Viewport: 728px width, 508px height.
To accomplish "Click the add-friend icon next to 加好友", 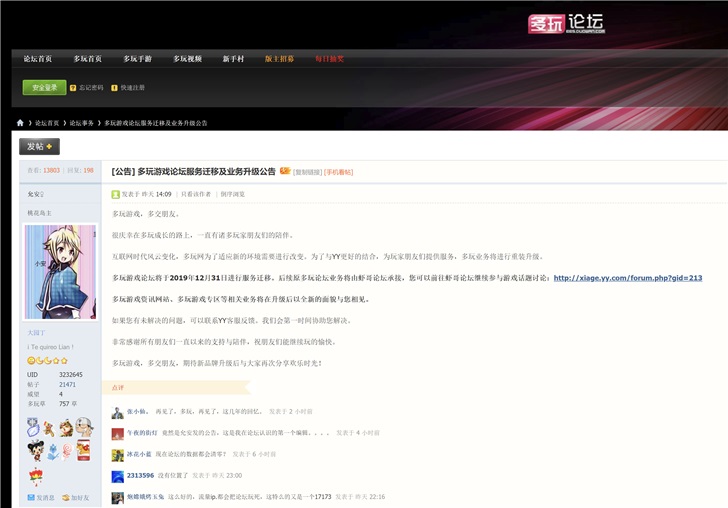I will (x=65, y=497).
